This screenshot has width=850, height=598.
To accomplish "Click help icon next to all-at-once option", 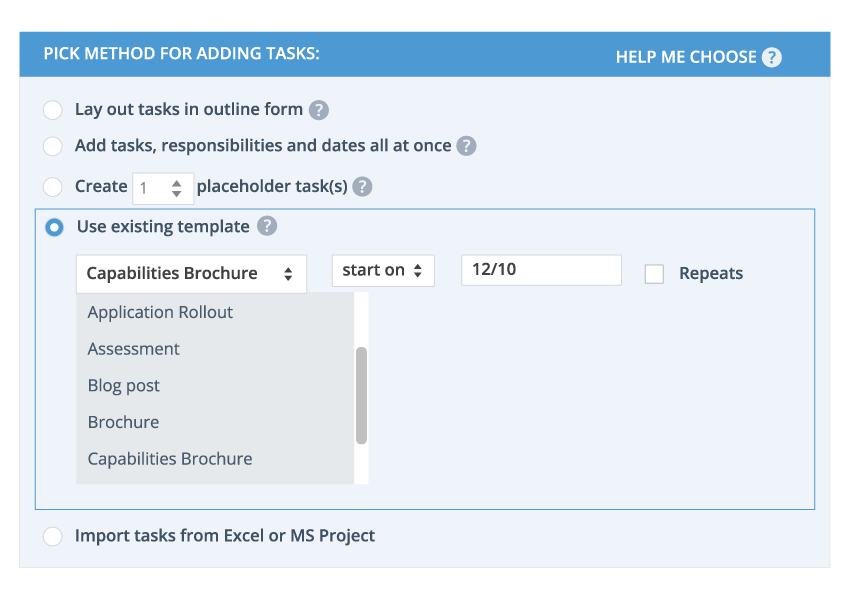I will [x=466, y=146].
